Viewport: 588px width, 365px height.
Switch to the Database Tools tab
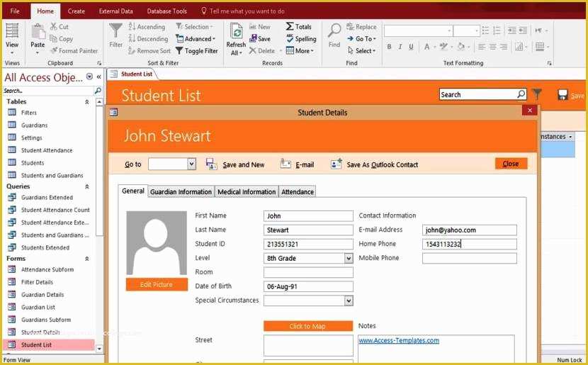click(167, 11)
